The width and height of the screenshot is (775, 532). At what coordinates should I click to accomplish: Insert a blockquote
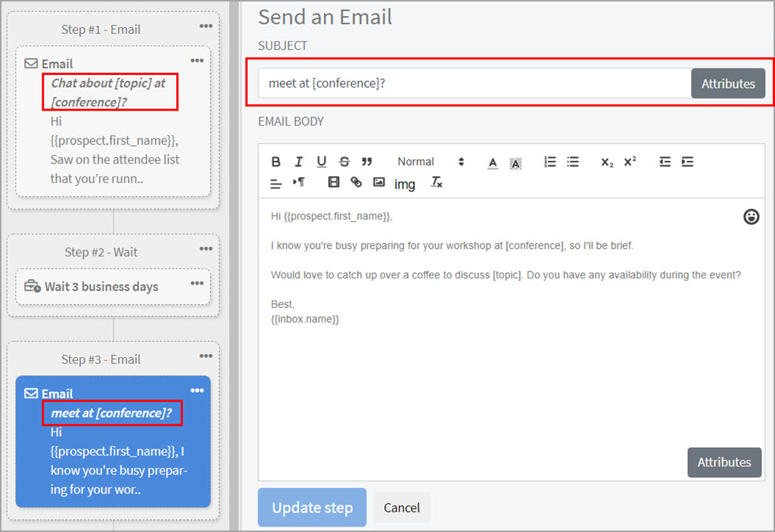(368, 161)
